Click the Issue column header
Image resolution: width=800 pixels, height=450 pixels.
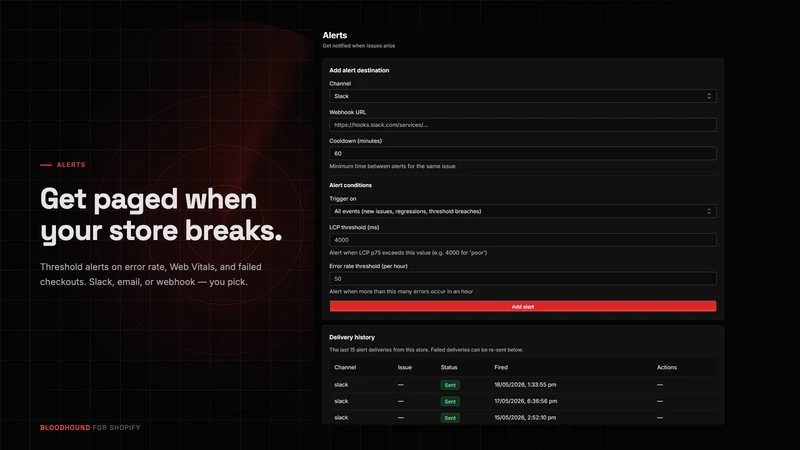(405, 367)
